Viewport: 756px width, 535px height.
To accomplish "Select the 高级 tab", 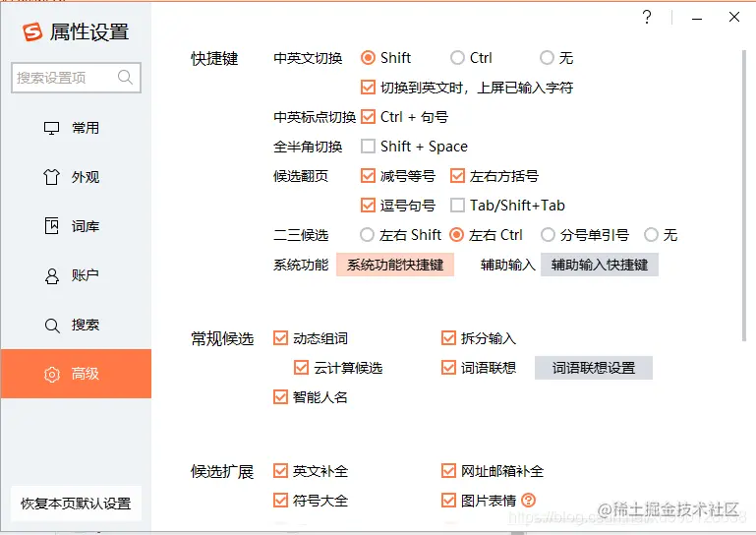I will (x=76, y=374).
